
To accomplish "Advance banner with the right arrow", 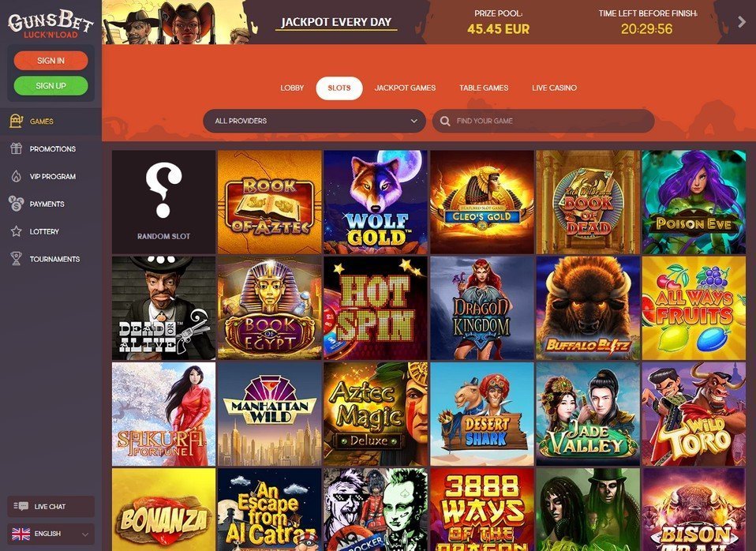I will [742, 21].
